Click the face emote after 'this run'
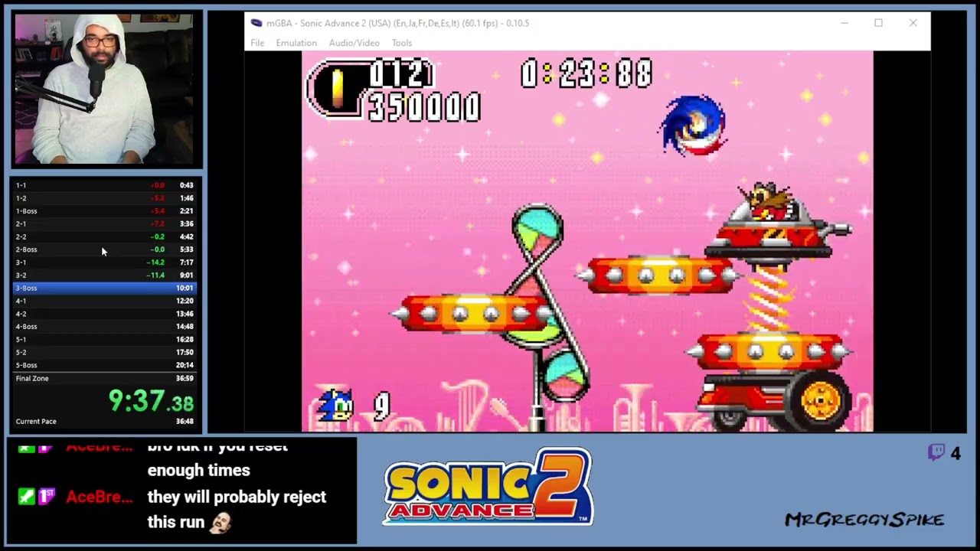The width and height of the screenshot is (980, 551). point(220,522)
